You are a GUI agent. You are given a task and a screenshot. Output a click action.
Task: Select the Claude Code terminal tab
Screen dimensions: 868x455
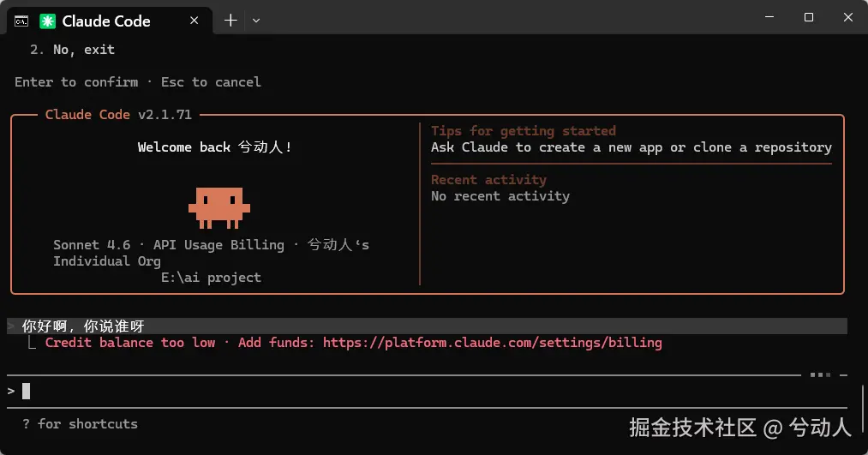coord(109,21)
